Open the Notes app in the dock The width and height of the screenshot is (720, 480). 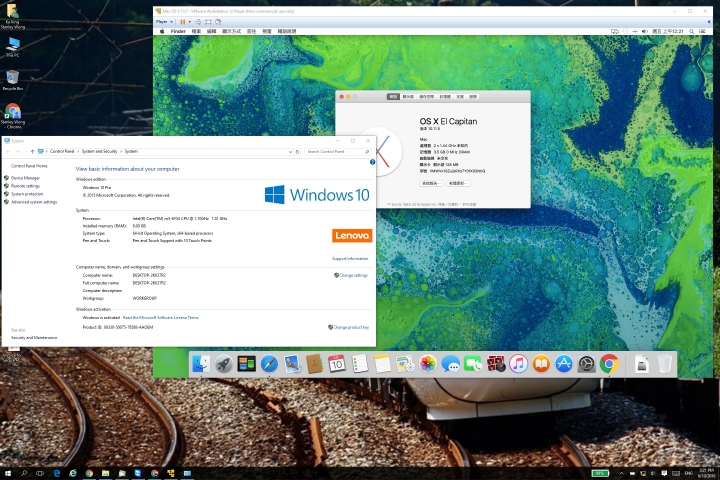click(382, 364)
